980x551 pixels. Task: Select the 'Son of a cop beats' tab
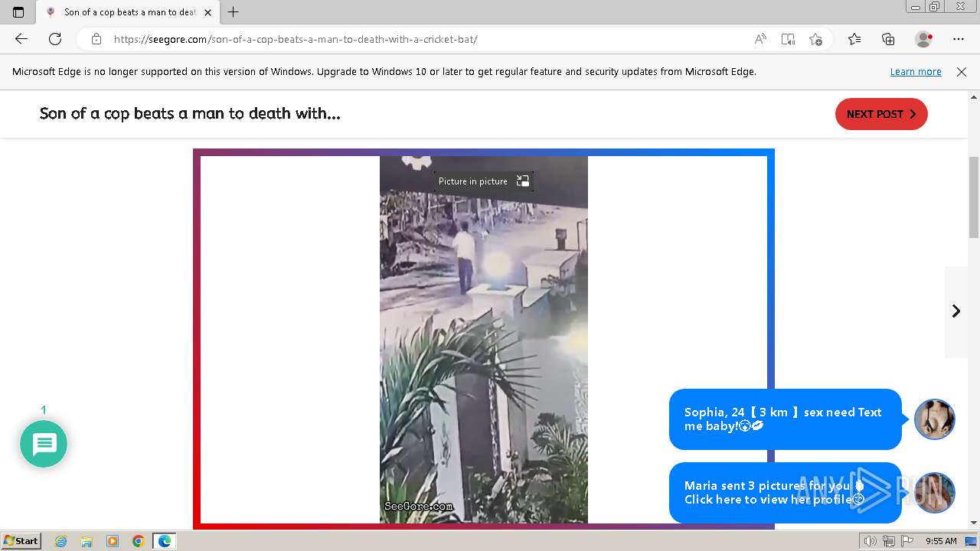[x=129, y=12]
